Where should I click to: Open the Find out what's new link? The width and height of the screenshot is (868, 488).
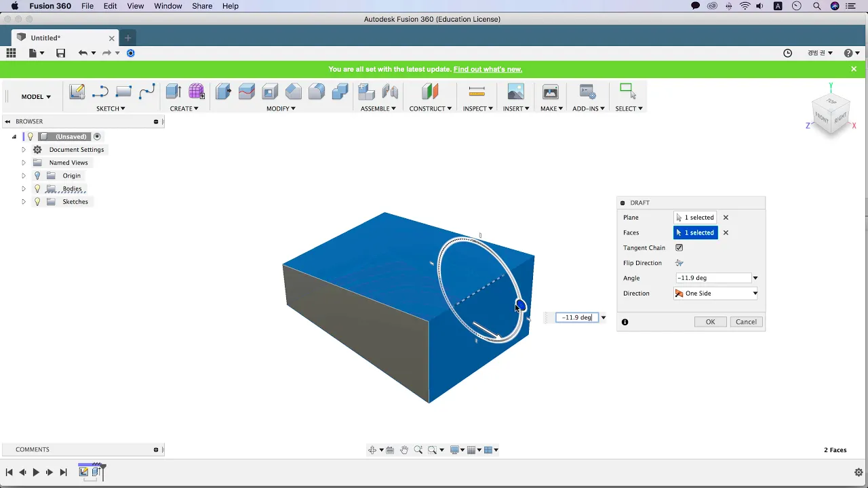488,69
